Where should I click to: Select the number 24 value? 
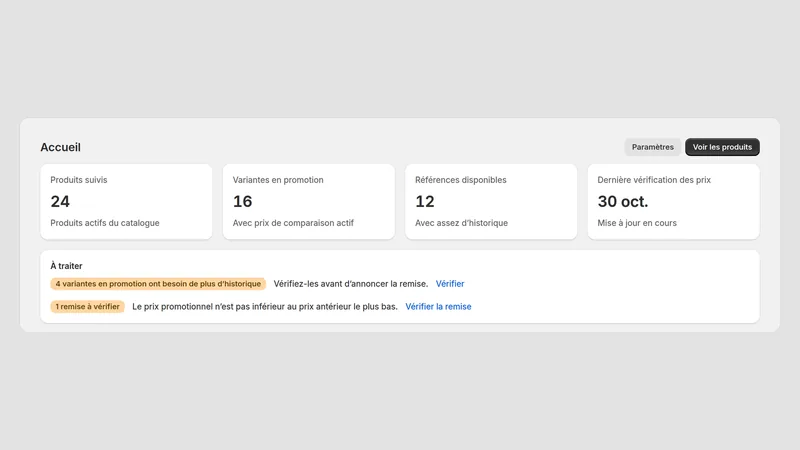coord(60,202)
